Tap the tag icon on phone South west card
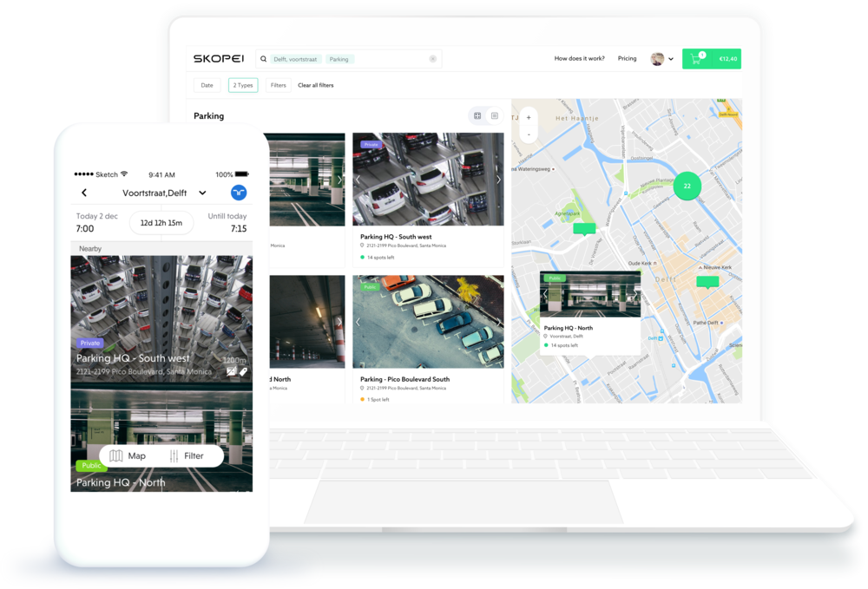 (243, 371)
